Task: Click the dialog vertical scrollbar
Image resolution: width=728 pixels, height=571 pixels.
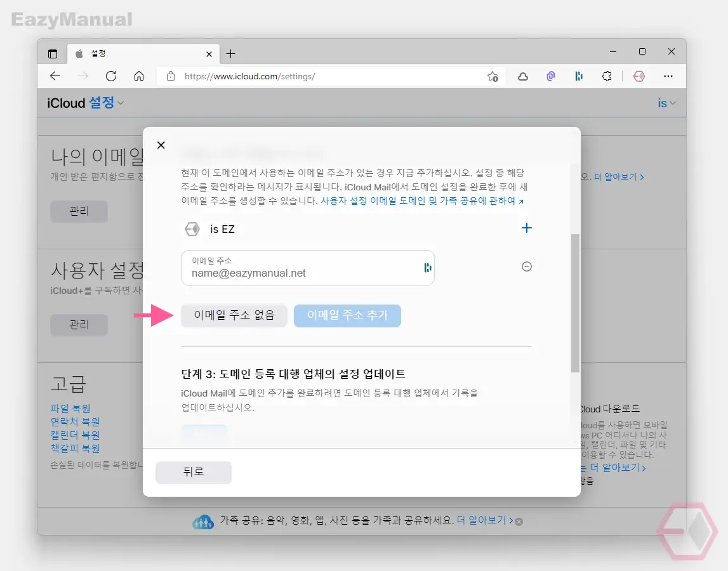Action: pos(575,303)
